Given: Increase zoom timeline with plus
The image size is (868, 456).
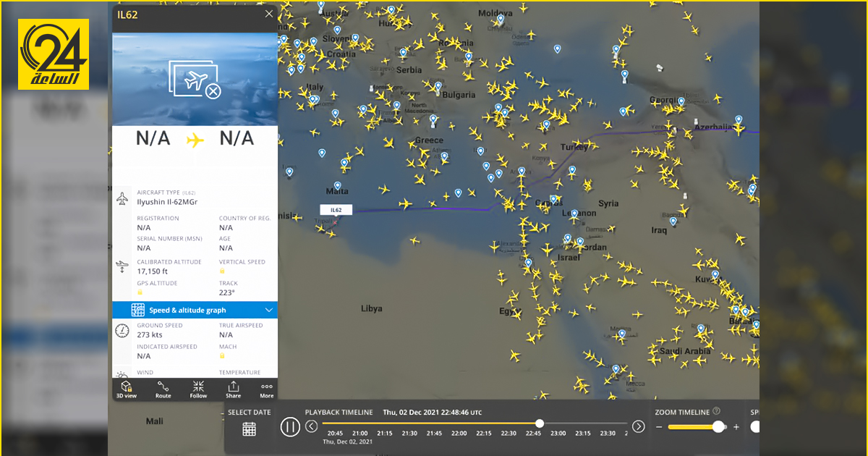Looking at the screenshot, I should point(736,427).
